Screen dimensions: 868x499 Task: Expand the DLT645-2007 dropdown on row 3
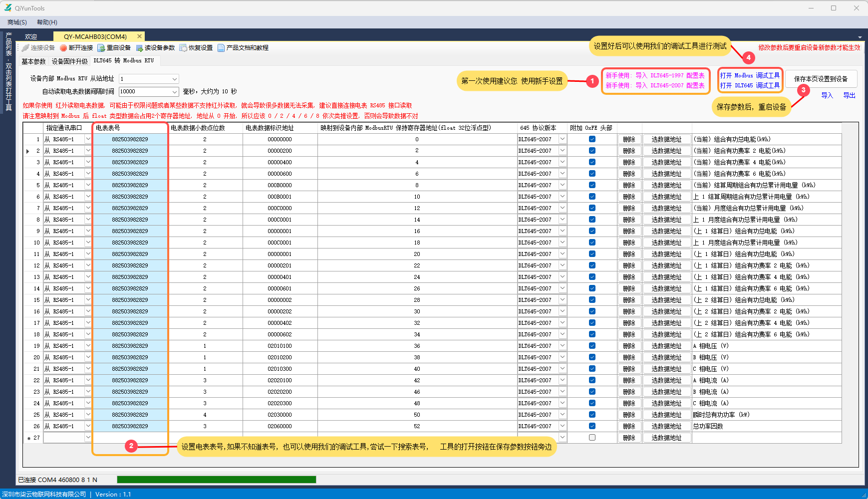tap(563, 162)
